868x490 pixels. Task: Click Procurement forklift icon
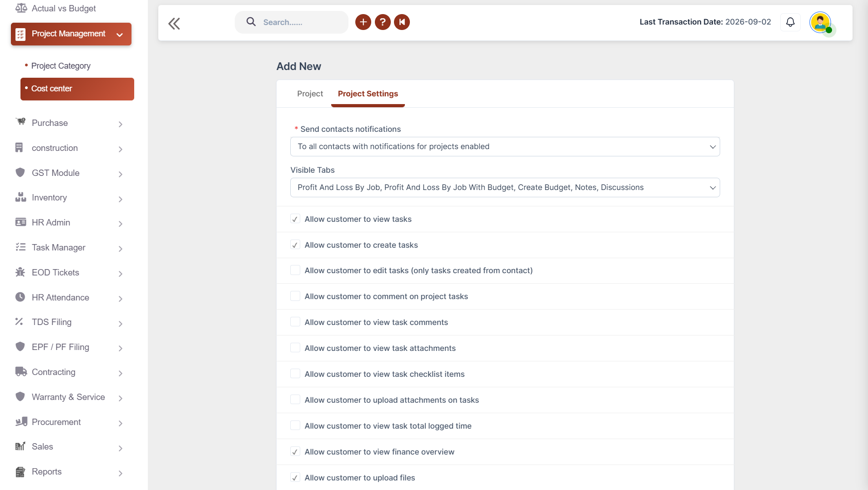click(21, 421)
